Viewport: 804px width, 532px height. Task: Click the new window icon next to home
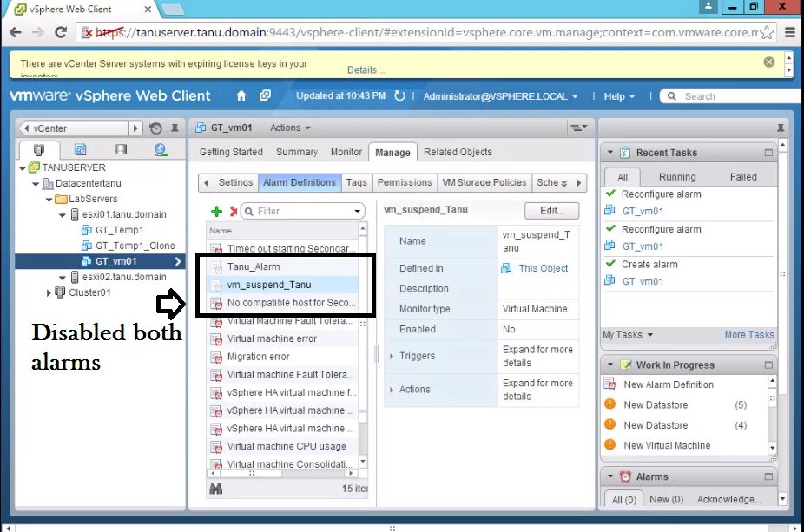265,95
